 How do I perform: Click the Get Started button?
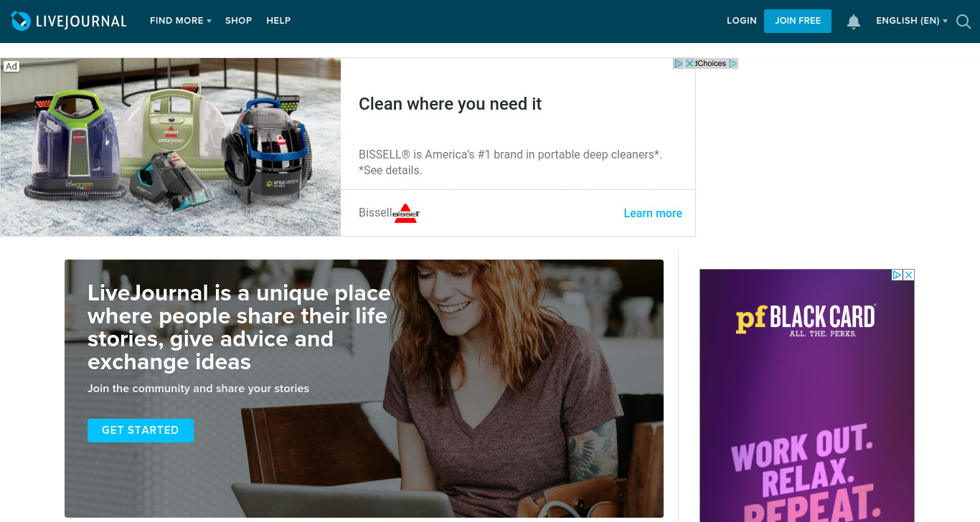141,430
